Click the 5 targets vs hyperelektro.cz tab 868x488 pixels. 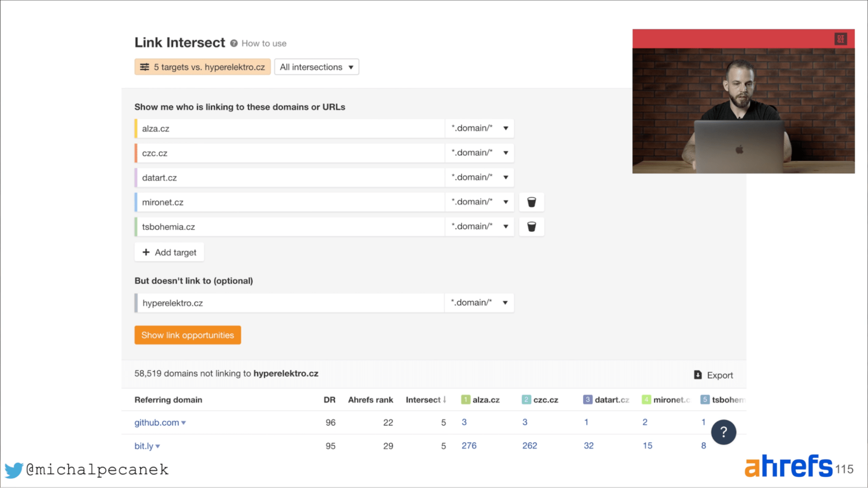coord(202,67)
